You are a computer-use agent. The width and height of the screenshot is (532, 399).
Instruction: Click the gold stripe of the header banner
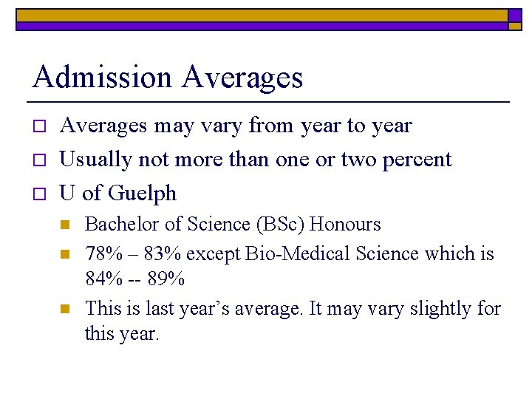coord(262,16)
